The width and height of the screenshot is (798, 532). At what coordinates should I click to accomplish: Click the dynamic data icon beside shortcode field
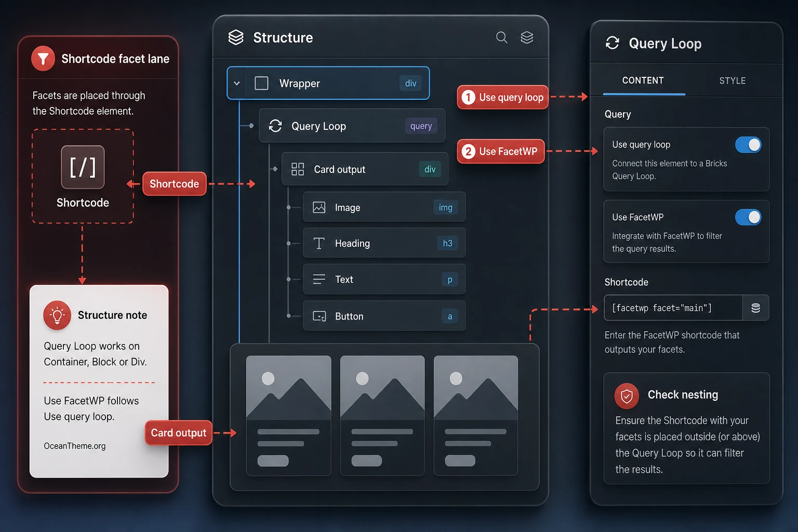[755, 308]
